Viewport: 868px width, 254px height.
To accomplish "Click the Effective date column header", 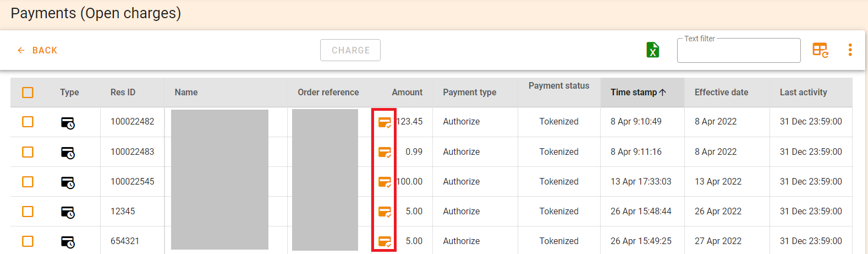I will 721,93.
